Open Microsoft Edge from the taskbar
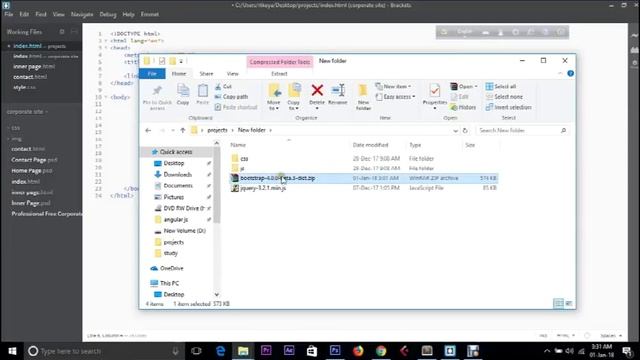Viewport: 640px width, 360px height. (x=220, y=351)
